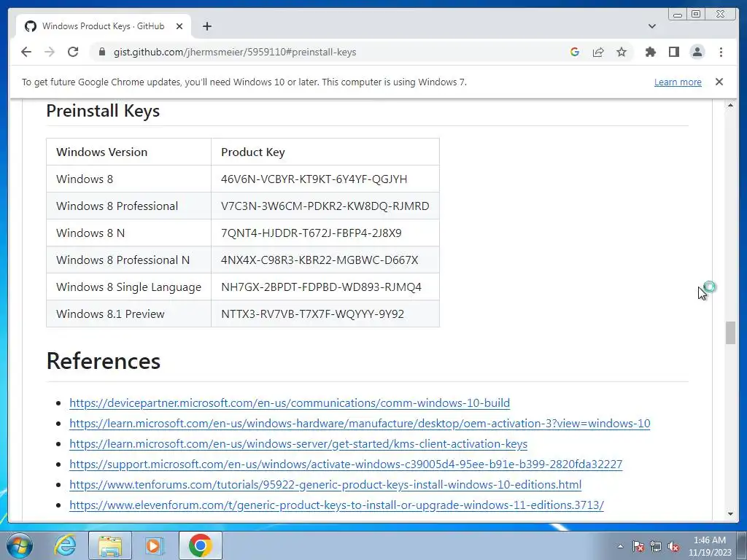Click the scrollbar up arrow
747x560 pixels.
[730, 105]
